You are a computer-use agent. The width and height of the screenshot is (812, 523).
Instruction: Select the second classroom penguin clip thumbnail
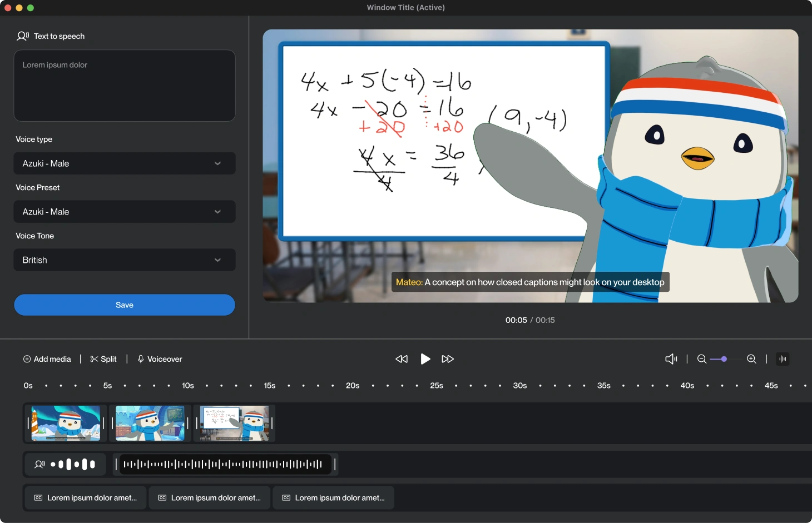point(150,423)
